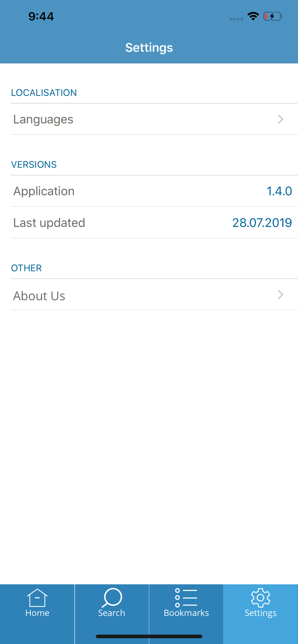
Task: Expand Languages via its chevron arrow
Action: click(281, 119)
